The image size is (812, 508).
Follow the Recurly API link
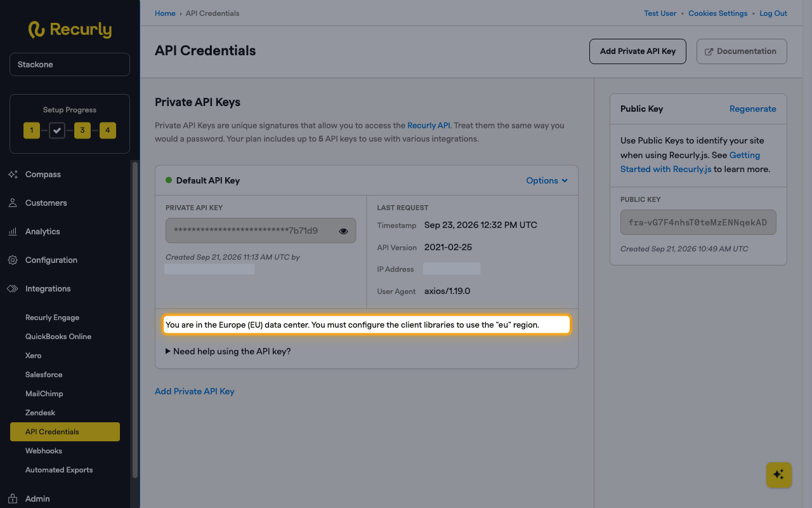coord(429,126)
